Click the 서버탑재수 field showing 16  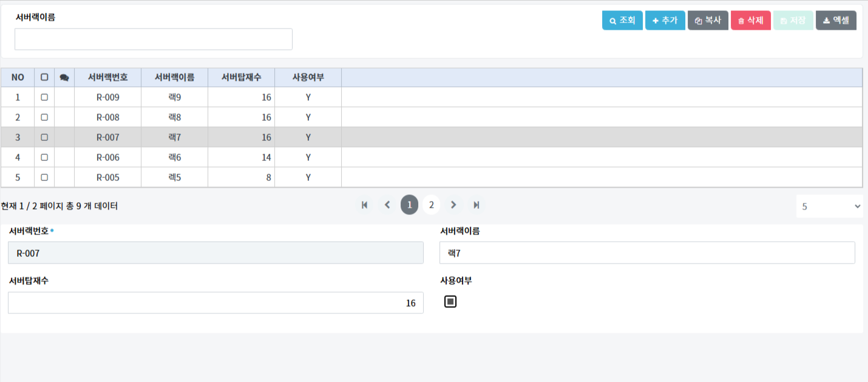point(215,303)
